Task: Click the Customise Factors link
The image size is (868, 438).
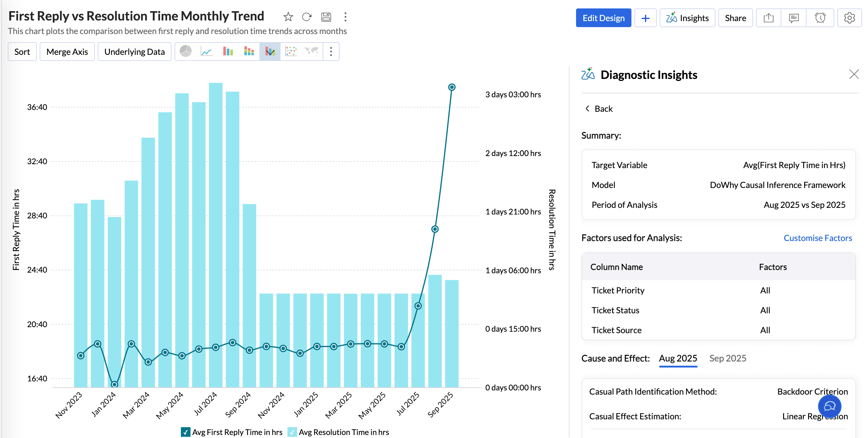Action: [817, 238]
